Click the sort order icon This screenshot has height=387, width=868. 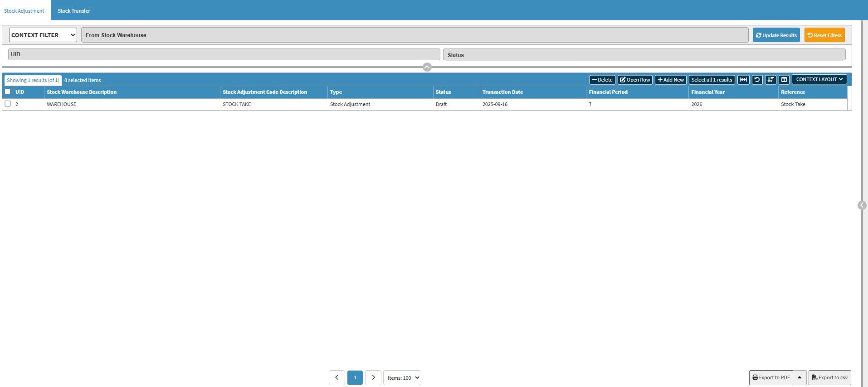[x=770, y=80]
